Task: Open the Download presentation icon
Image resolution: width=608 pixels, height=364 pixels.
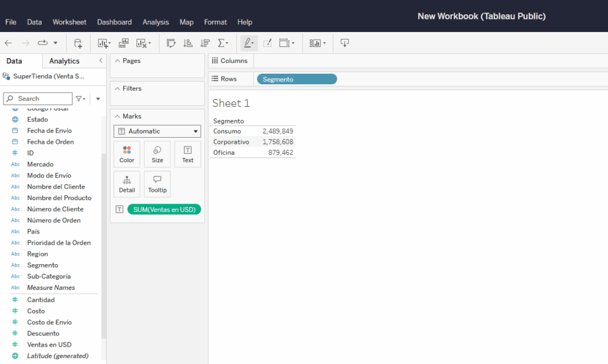Action: pyautogui.click(x=344, y=43)
